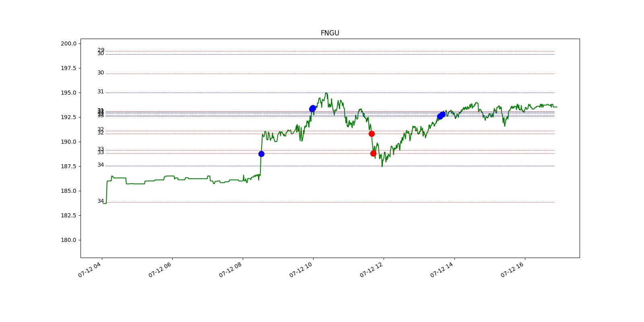Click the blue marker near 07-12 10
Viewport: 644px width, 322px height.
coord(312,109)
